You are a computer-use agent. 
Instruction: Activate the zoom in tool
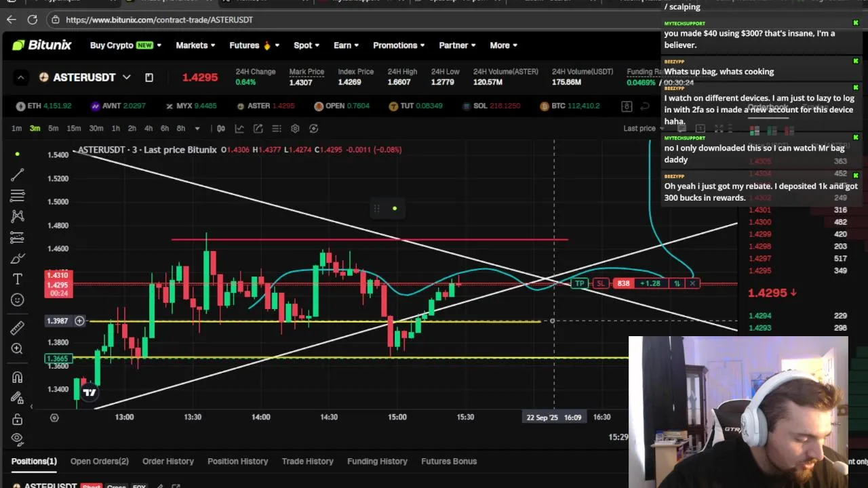pyautogui.click(x=18, y=348)
